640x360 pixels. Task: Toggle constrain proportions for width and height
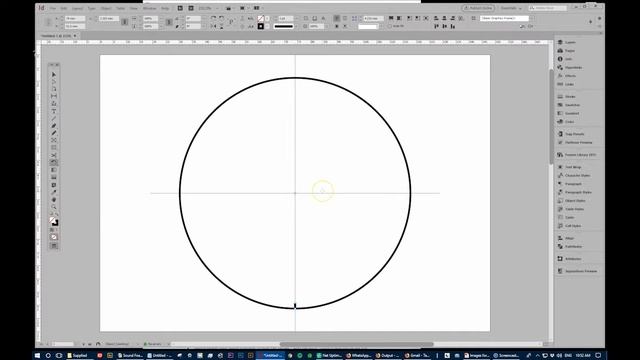click(124, 22)
